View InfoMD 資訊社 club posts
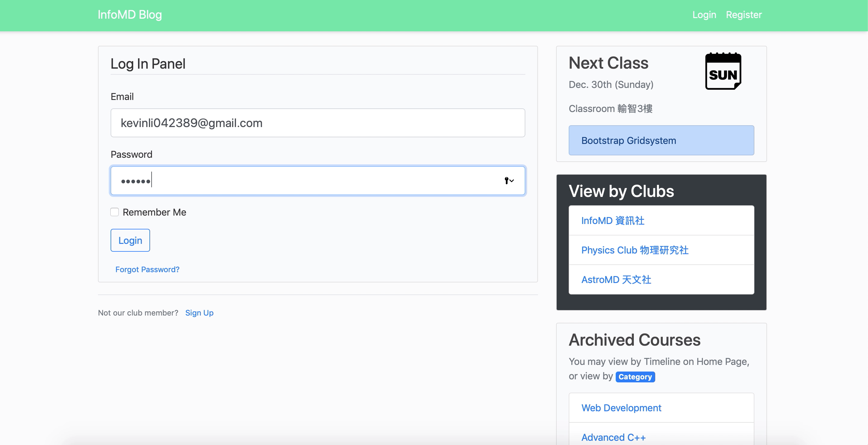 coord(613,220)
